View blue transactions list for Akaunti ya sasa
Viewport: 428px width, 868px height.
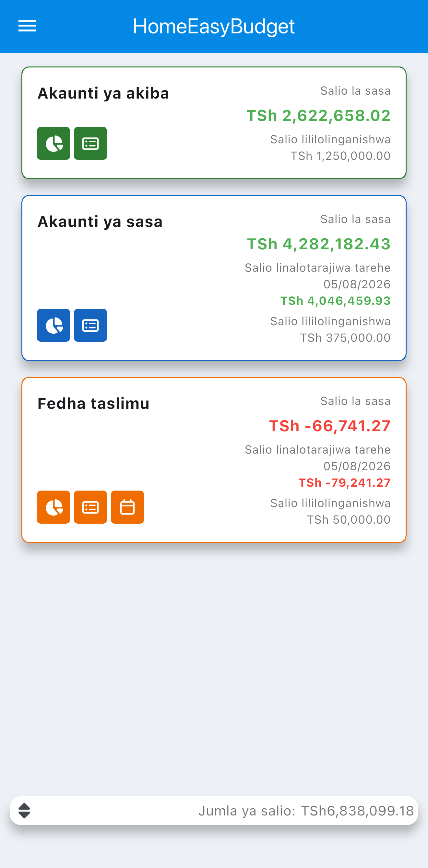90,325
